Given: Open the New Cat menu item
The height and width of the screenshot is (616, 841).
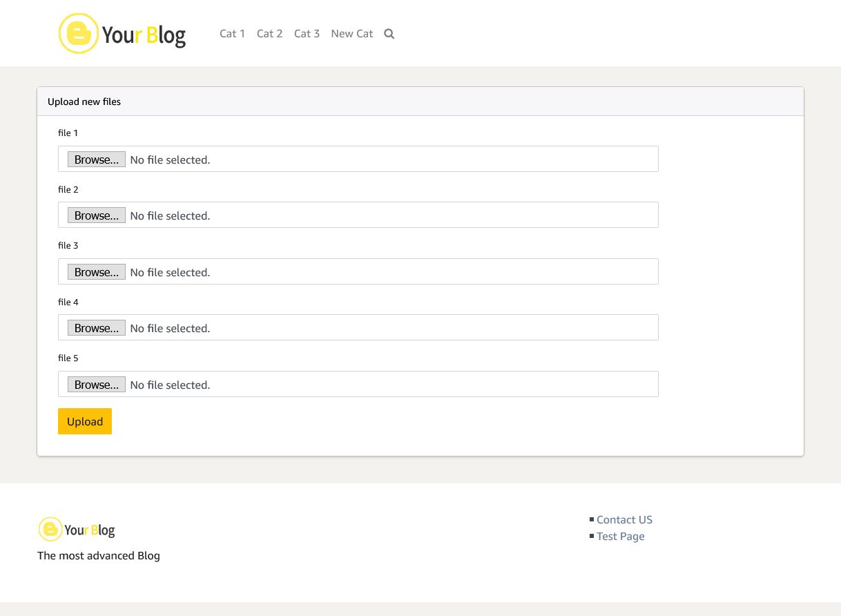Looking at the screenshot, I should 352,34.
